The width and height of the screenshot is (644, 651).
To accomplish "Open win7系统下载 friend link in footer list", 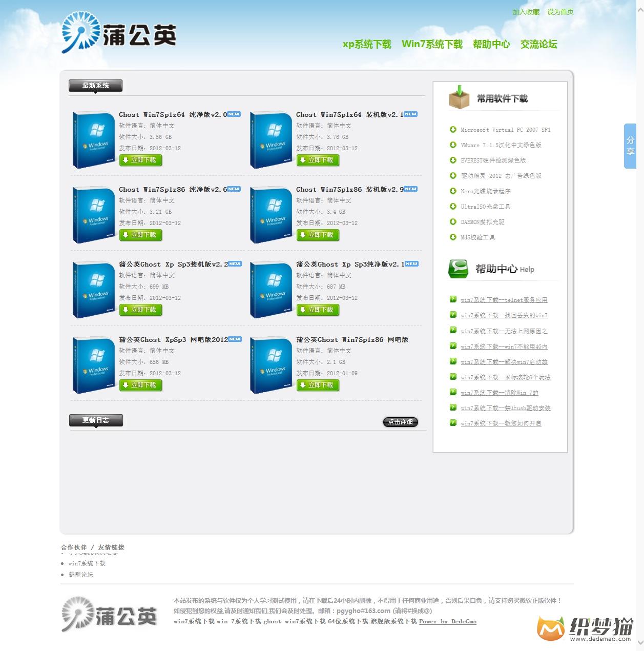I will [x=87, y=563].
